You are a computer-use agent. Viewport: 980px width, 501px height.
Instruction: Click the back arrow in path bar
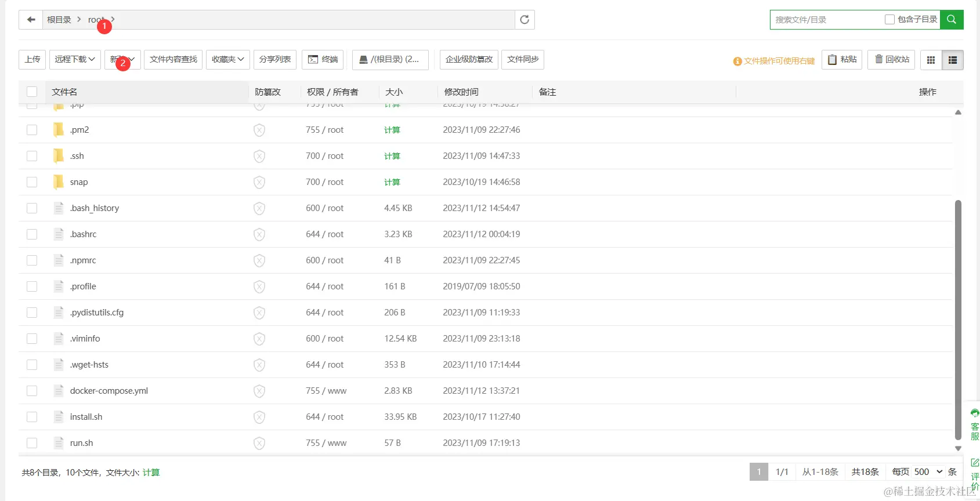(31, 20)
